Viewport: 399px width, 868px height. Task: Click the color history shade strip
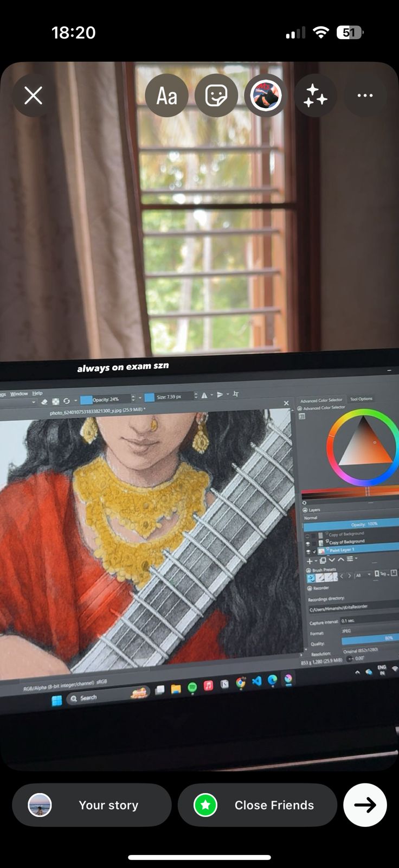point(350,493)
